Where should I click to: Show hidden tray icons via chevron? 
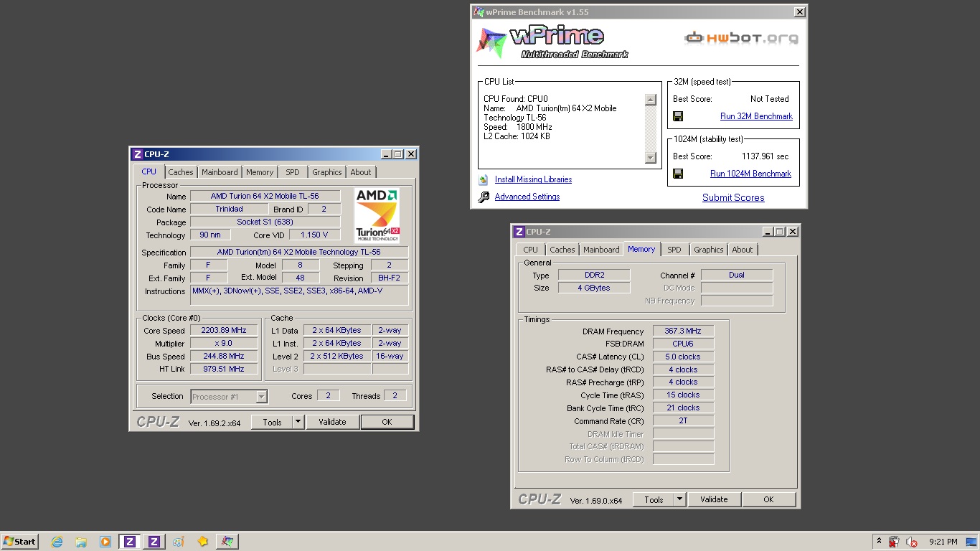(879, 541)
